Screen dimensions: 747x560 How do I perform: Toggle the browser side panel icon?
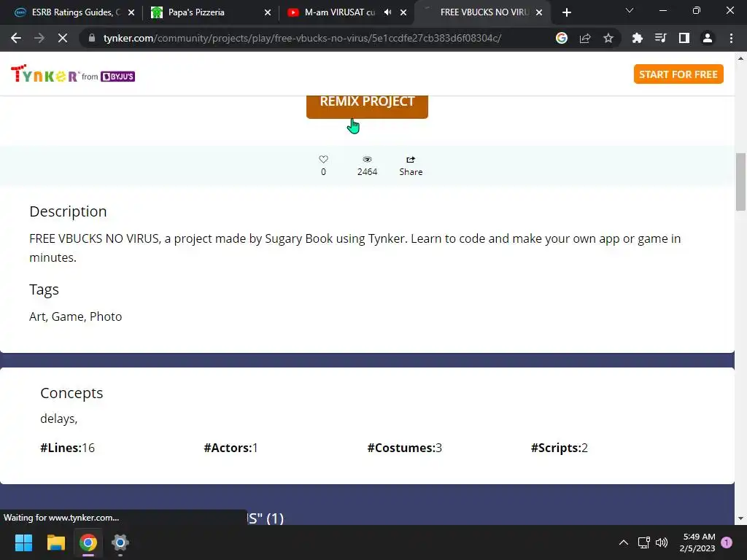click(x=684, y=38)
